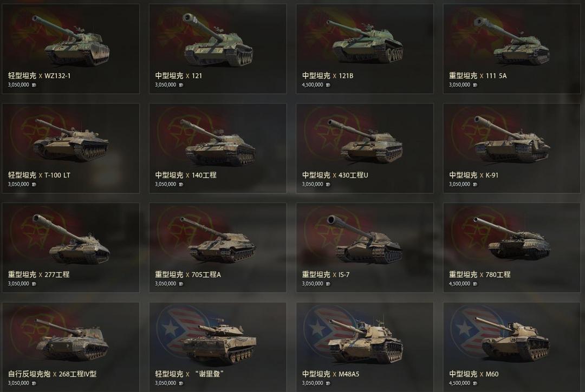Click the IS-7 3,050,000 silver icon
The height and width of the screenshot is (392, 585).
coord(328,284)
